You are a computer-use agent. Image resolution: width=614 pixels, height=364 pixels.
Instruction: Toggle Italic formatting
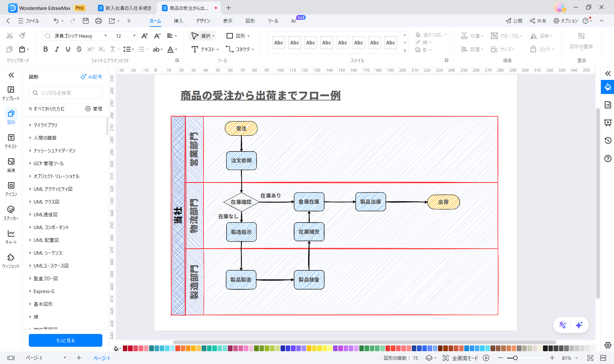coord(57,49)
